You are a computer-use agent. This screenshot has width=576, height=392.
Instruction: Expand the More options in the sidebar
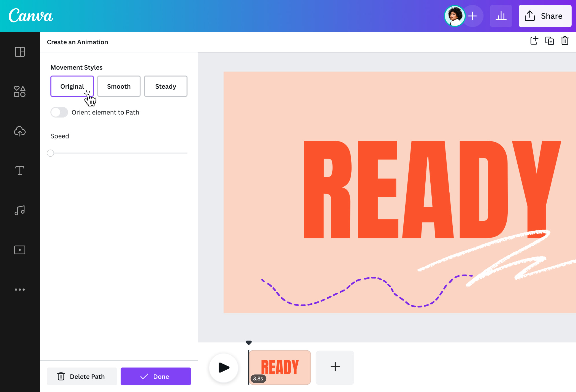click(20, 289)
